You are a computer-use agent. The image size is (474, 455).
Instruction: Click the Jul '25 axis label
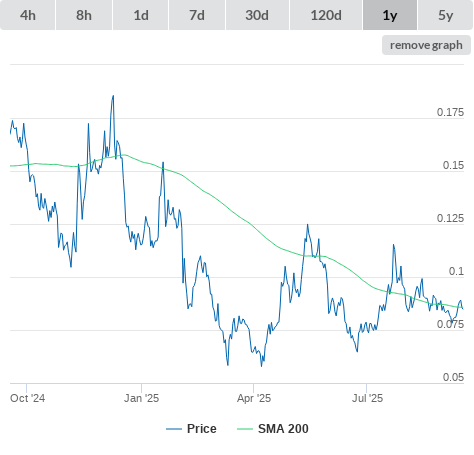(x=367, y=398)
